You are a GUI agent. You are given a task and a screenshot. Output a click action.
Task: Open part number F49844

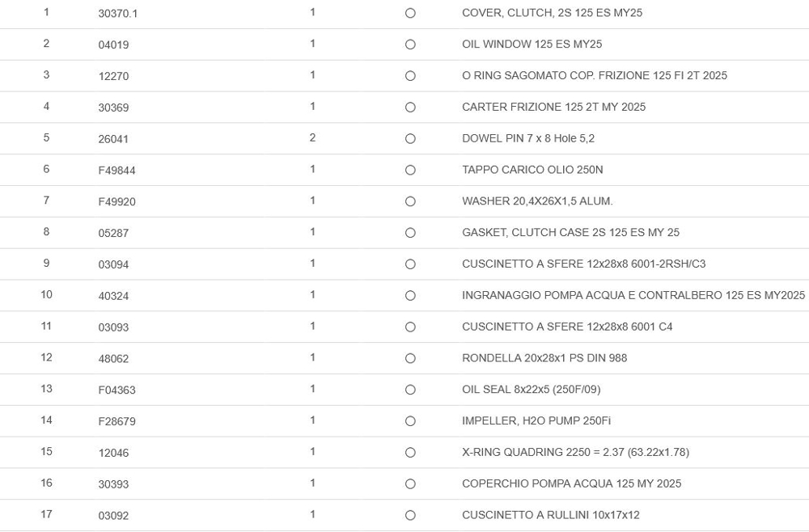click(116, 171)
